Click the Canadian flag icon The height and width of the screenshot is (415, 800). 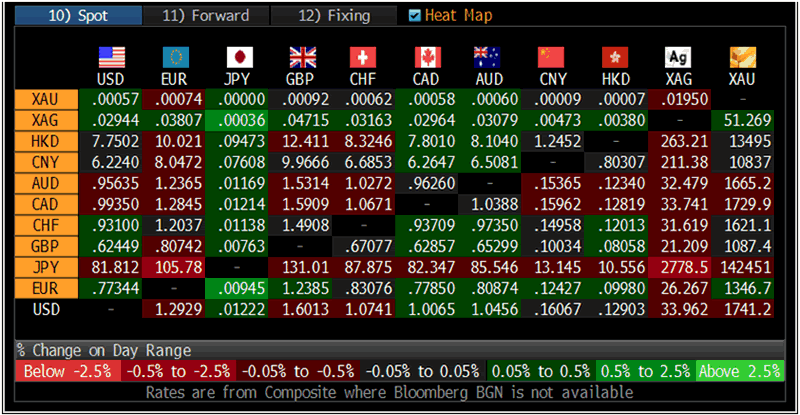428,56
